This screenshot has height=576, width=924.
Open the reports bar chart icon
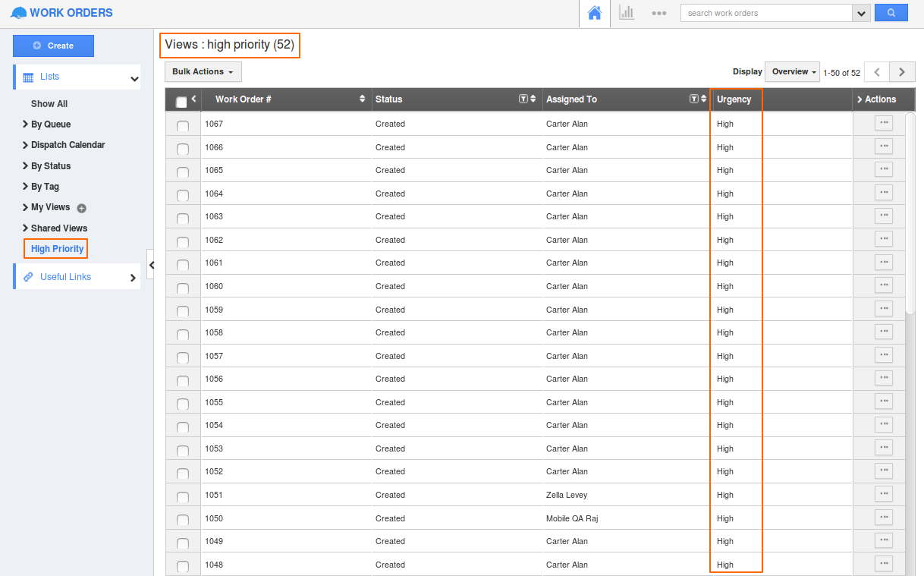click(627, 13)
